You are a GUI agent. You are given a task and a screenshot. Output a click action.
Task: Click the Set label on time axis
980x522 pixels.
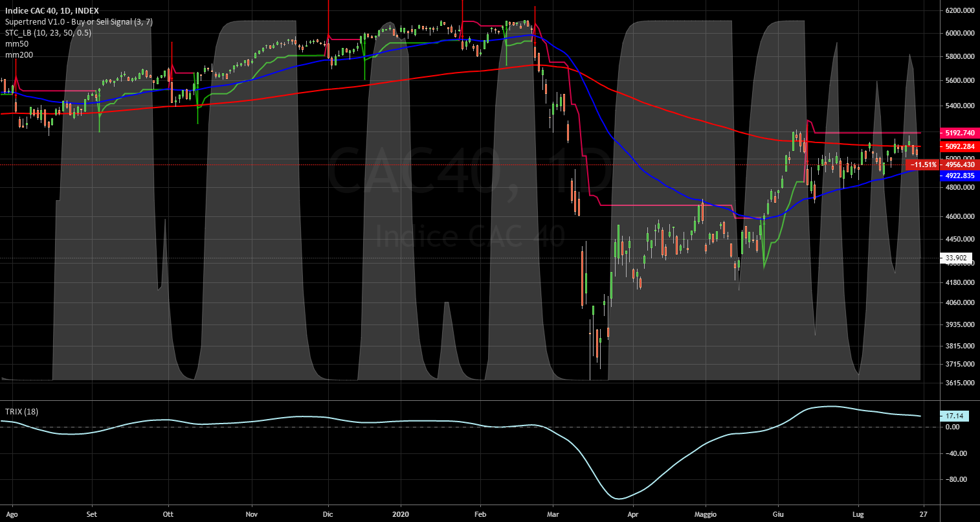92,515
